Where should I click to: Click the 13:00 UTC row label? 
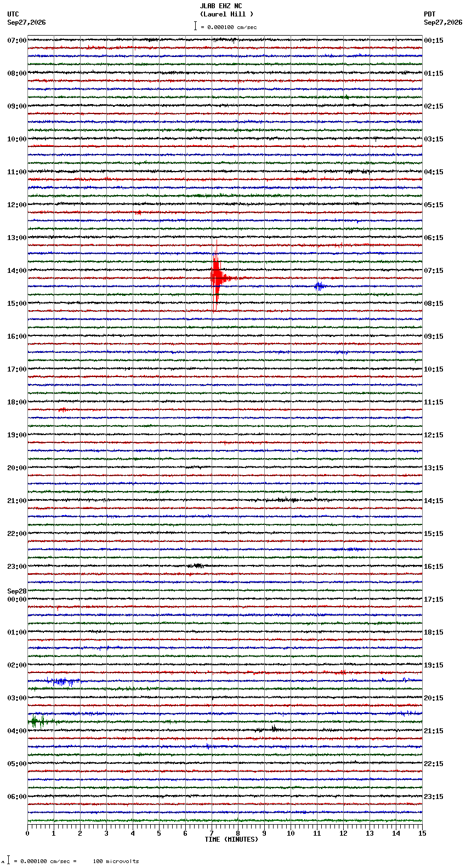[x=17, y=238]
